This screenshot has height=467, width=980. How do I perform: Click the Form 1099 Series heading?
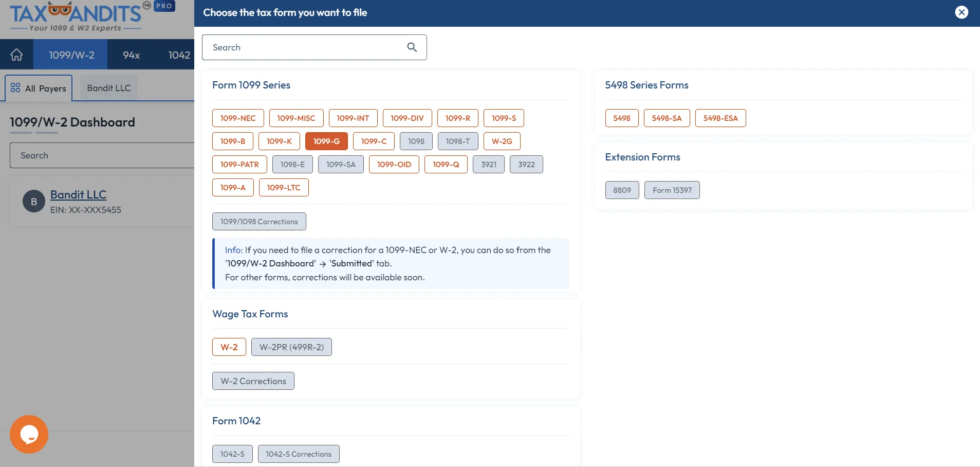[251, 85]
